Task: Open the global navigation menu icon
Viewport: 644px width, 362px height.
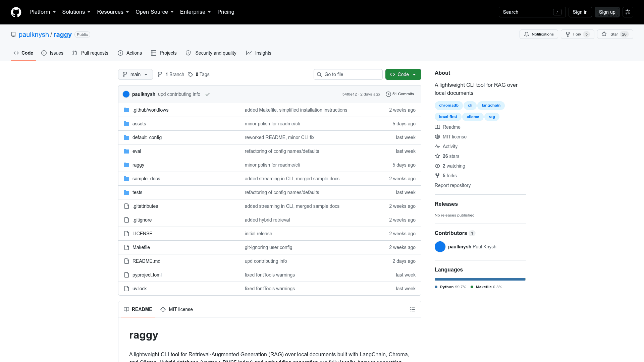Action: 628,12
